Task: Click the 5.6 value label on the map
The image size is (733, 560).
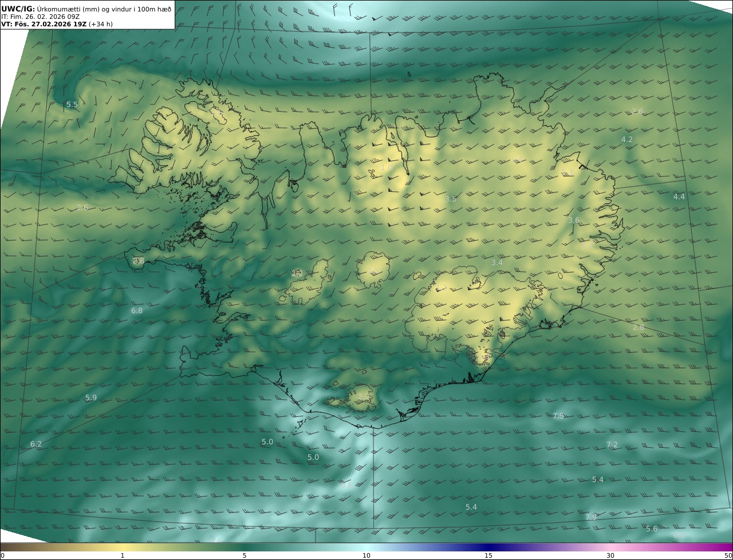Action: [x=652, y=529]
